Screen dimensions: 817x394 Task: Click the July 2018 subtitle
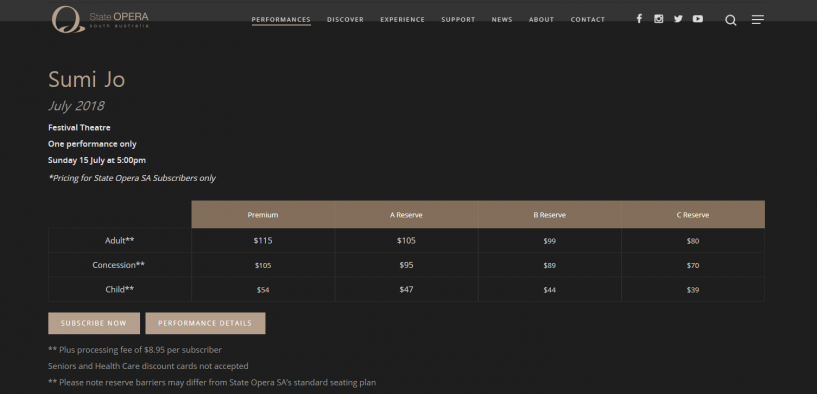(x=76, y=106)
